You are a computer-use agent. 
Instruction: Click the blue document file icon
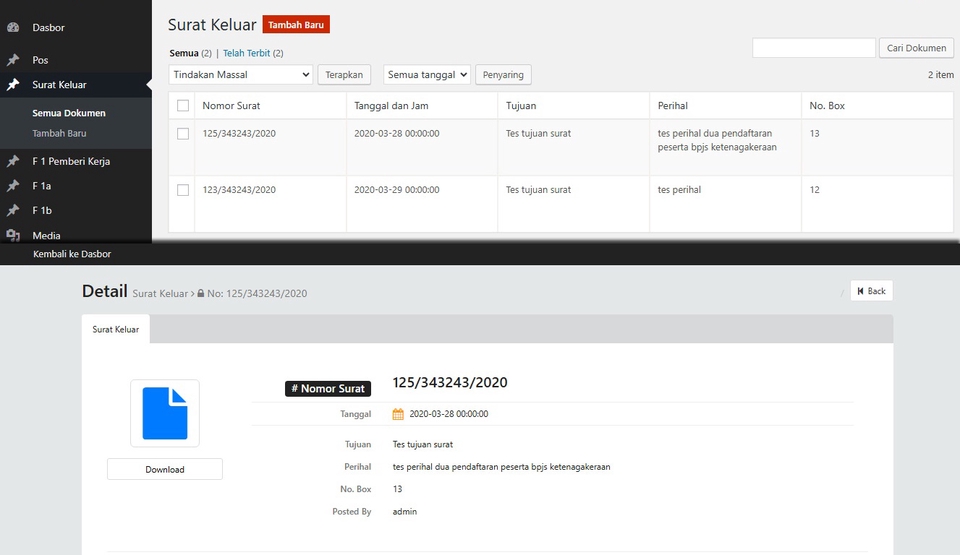165,413
